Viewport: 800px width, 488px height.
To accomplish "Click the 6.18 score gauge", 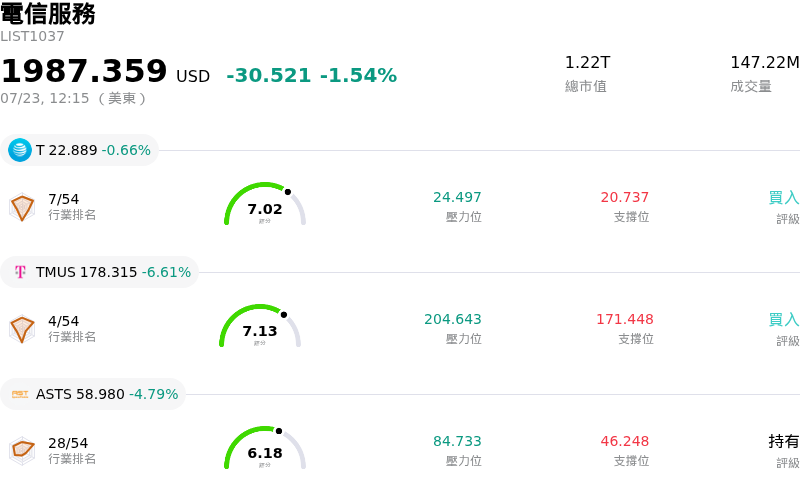I will pos(265,448).
